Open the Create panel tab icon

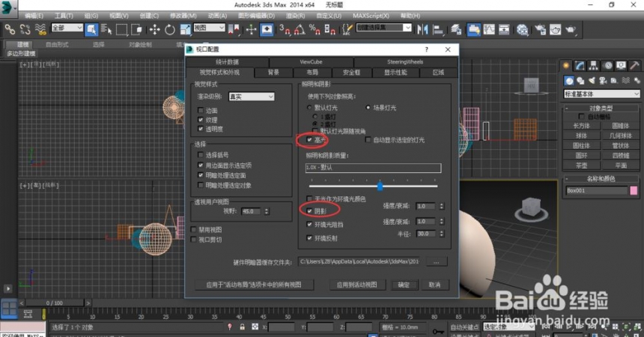point(566,65)
